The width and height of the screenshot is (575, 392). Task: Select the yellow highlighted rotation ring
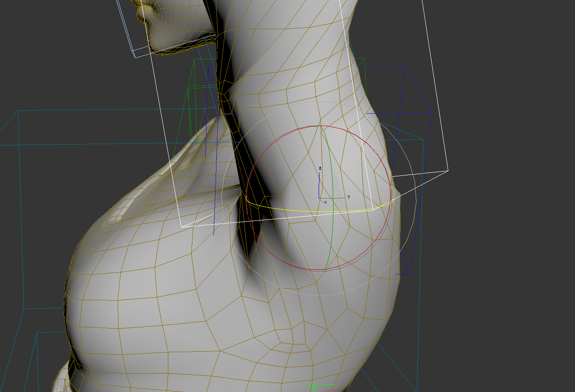pyautogui.click(x=319, y=211)
